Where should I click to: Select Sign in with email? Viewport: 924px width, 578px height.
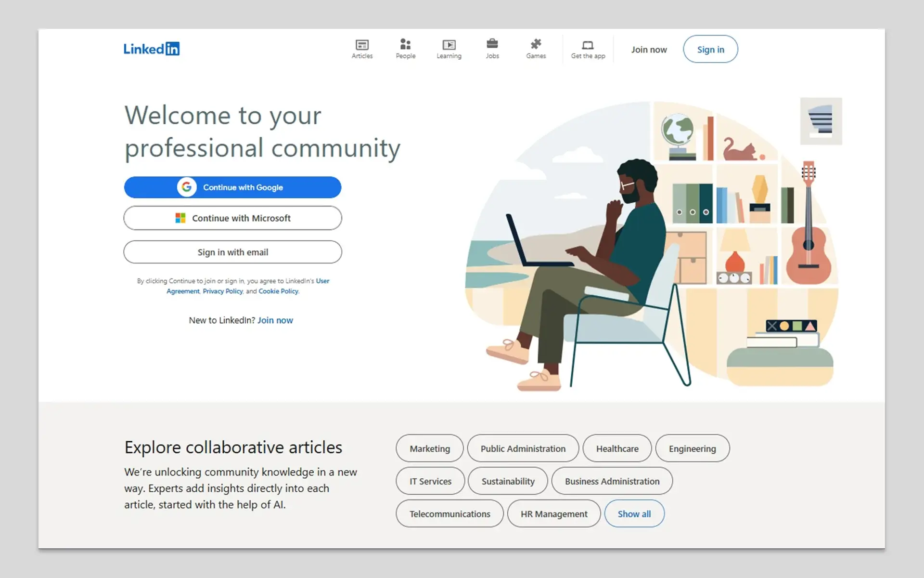(x=232, y=252)
